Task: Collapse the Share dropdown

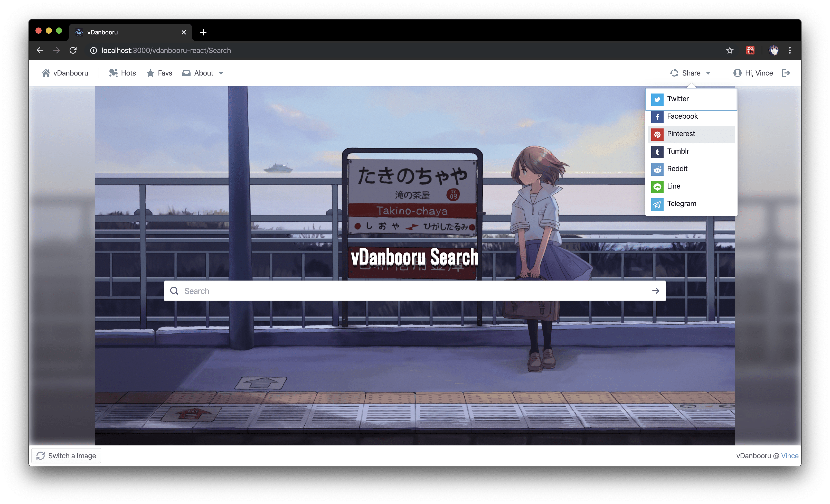Action: click(x=691, y=73)
